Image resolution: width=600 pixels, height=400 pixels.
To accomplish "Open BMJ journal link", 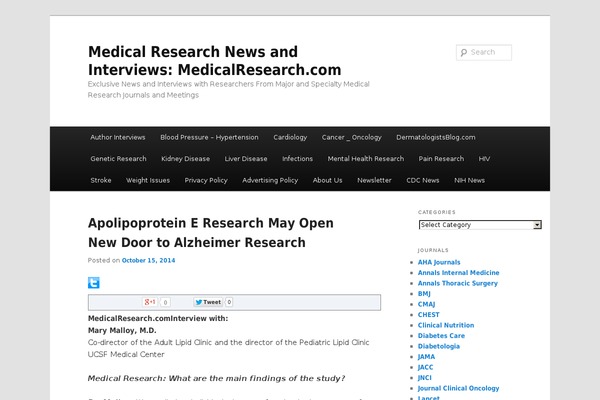I will pyautogui.click(x=424, y=294).
